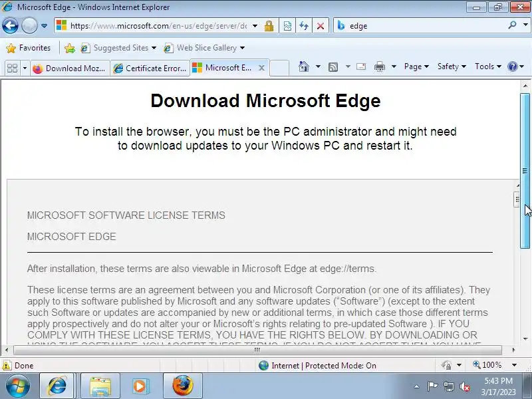Image resolution: width=532 pixels, height=399 pixels.
Task: Toggle Compatibility View broken-page icon
Action: click(x=287, y=26)
